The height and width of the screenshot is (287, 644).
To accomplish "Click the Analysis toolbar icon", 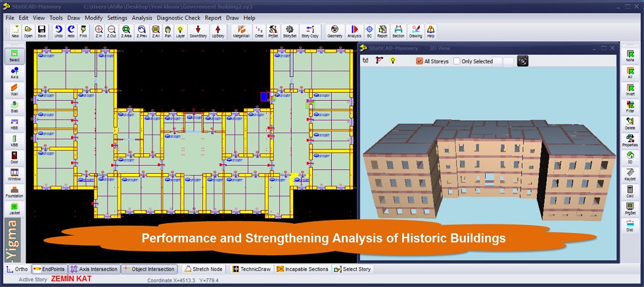I will 354,31.
